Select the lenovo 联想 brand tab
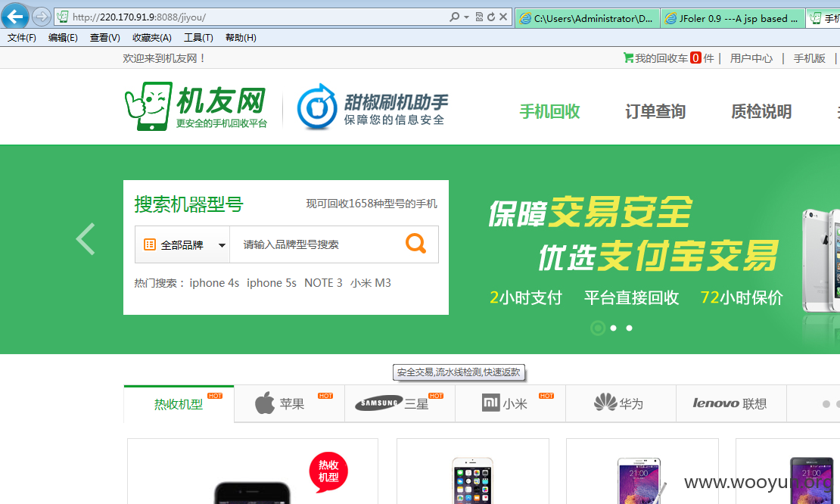840x504 pixels. [731, 404]
